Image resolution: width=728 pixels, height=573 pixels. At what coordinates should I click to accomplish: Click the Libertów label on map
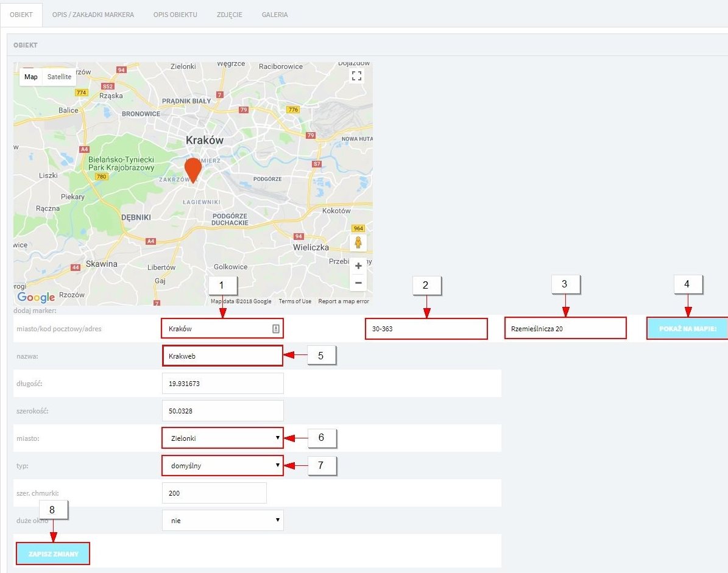coord(161,267)
